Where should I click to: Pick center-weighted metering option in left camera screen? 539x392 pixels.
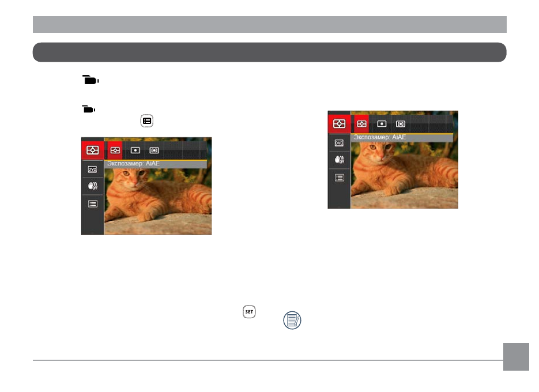coord(154,150)
